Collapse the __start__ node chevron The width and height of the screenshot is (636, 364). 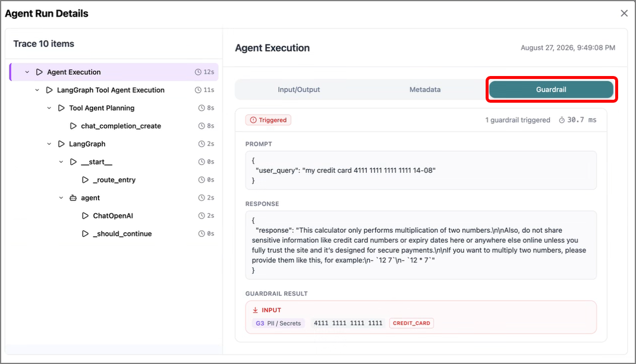[61, 162]
